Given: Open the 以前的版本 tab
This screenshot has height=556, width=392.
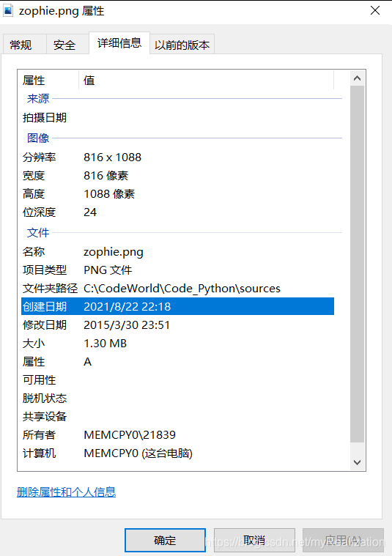Looking at the screenshot, I should 182,45.
